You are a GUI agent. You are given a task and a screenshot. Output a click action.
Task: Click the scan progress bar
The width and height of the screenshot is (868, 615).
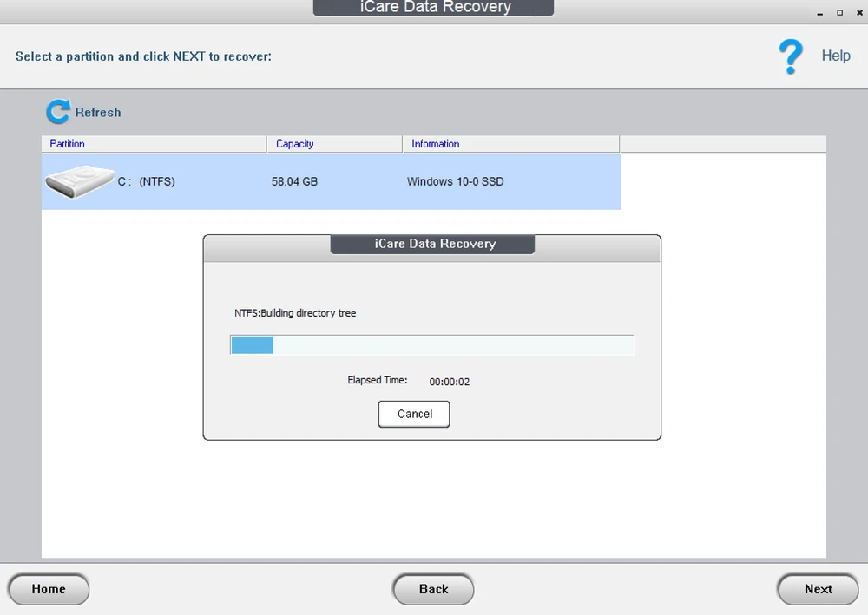(431, 344)
